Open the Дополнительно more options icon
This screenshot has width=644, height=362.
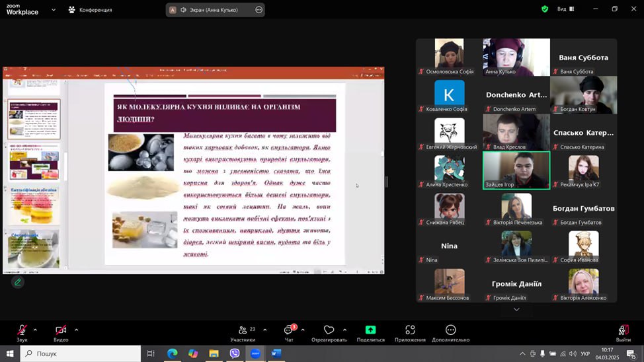(x=450, y=330)
